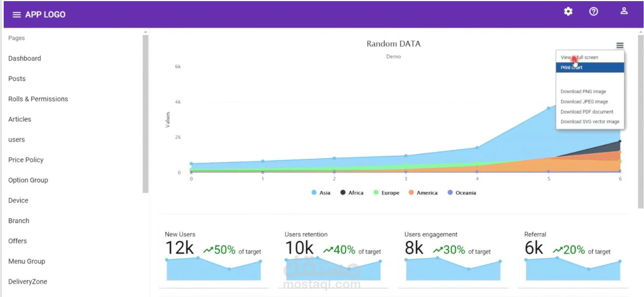Open settings via gear icon
Viewport: 644px width, 297px height.
568,12
